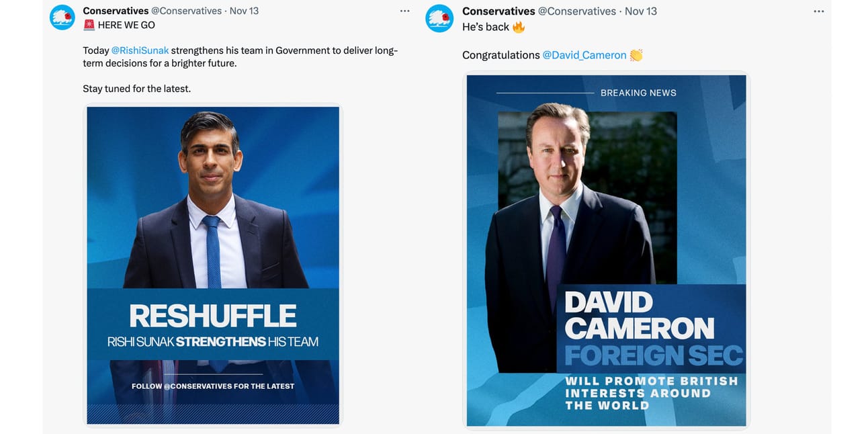
Task: Click the clapping hands emoji after @David_Cameron
Action: 636,55
